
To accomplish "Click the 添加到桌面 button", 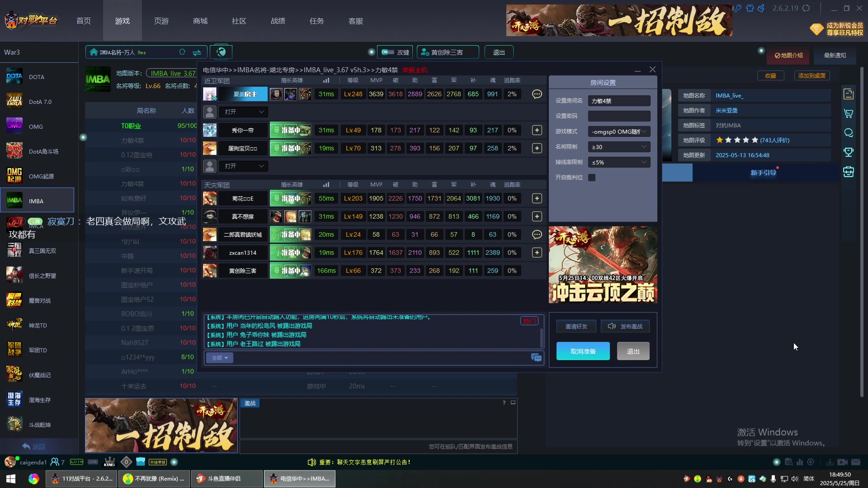I will point(811,75).
